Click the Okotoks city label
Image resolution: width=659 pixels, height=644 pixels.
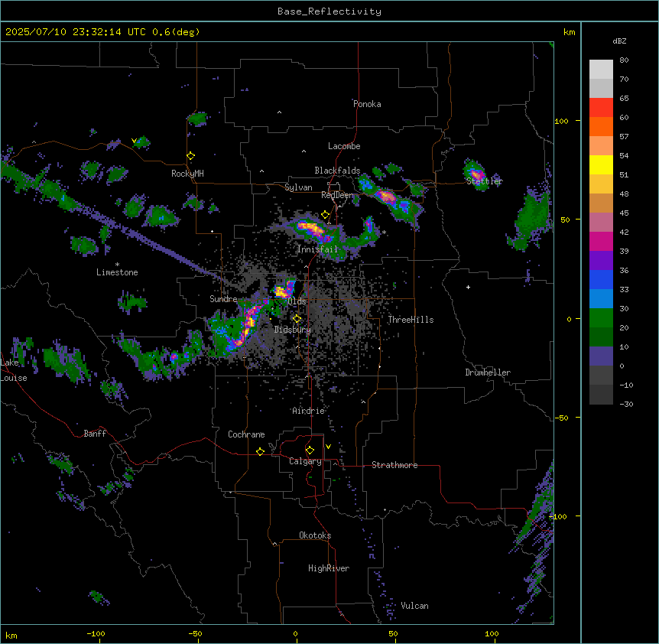pos(315,535)
